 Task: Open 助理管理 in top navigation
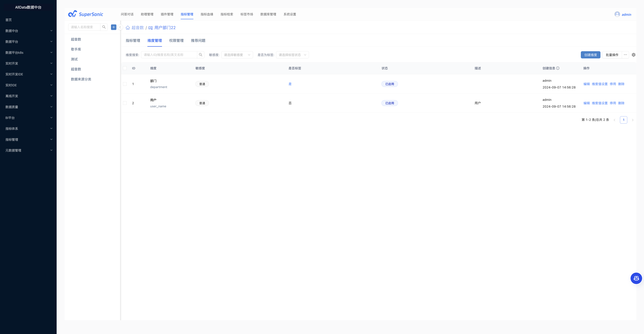pyautogui.click(x=147, y=14)
